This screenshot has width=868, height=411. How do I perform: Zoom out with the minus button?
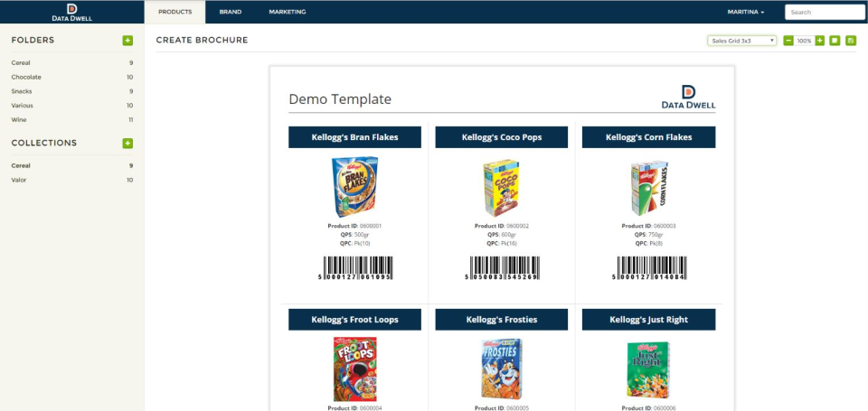tap(788, 41)
